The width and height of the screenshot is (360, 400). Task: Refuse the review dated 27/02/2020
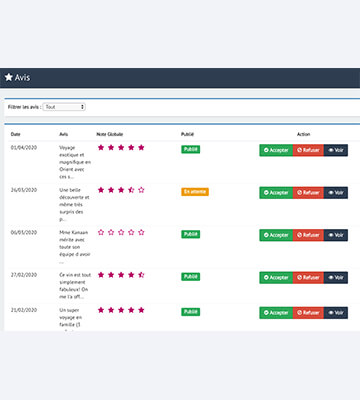click(x=308, y=278)
